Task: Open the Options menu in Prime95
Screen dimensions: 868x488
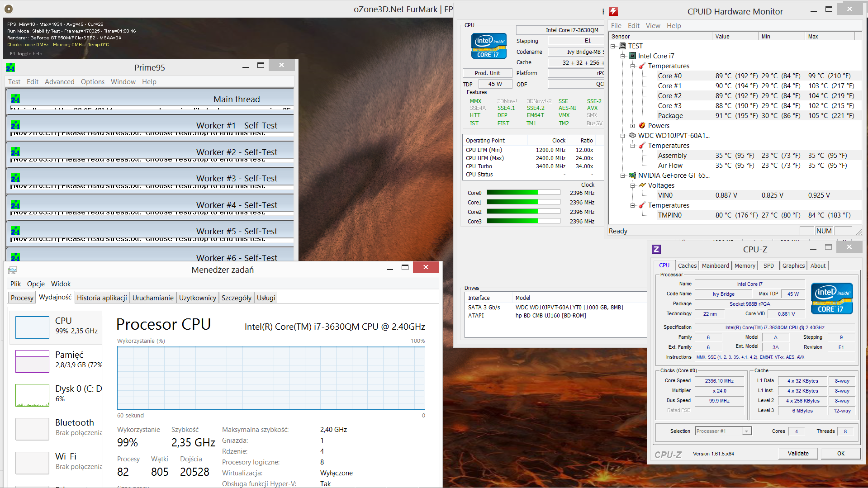Action: pyautogui.click(x=93, y=82)
